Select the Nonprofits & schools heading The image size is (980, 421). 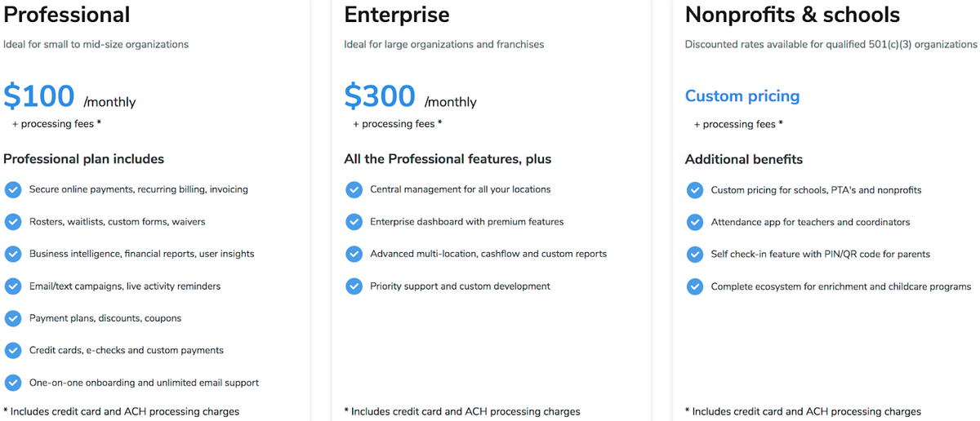coord(792,15)
